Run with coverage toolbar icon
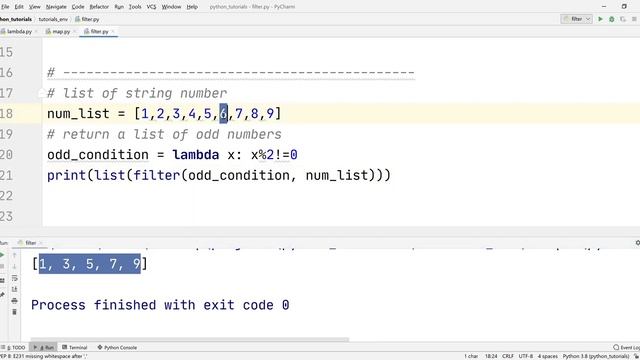The width and height of the screenshot is (640, 360). (623, 19)
